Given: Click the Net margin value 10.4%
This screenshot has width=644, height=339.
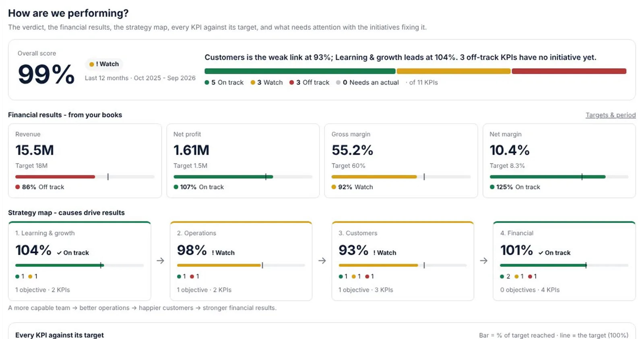Looking at the screenshot, I should (510, 150).
